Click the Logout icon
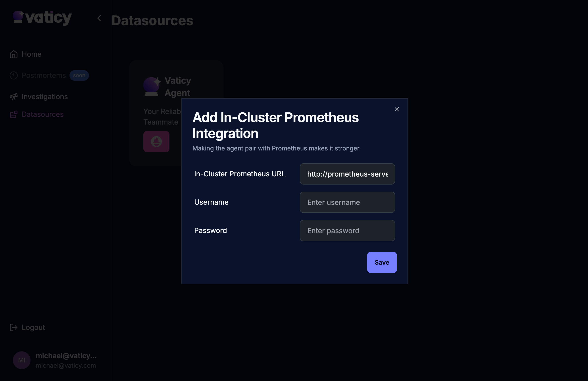The width and height of the screenshot is (588, 381). (x=13, y=327)
